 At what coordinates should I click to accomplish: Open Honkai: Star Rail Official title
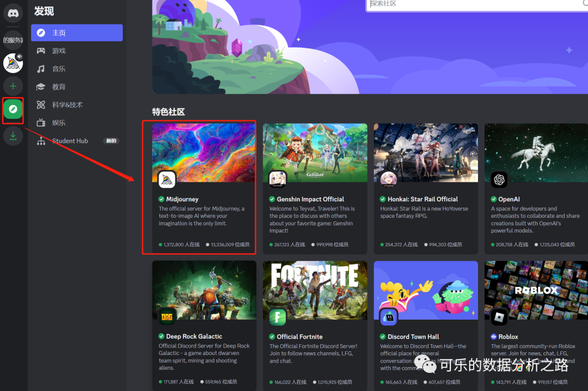[422, 199]
